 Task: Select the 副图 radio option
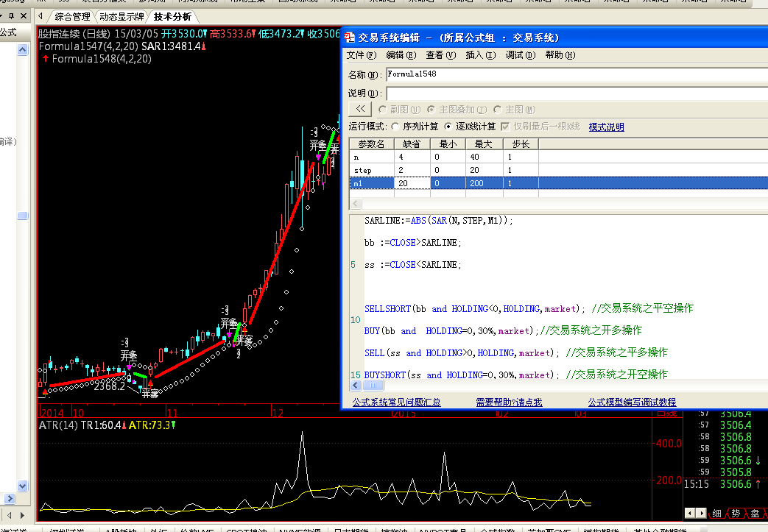point(383,110)
